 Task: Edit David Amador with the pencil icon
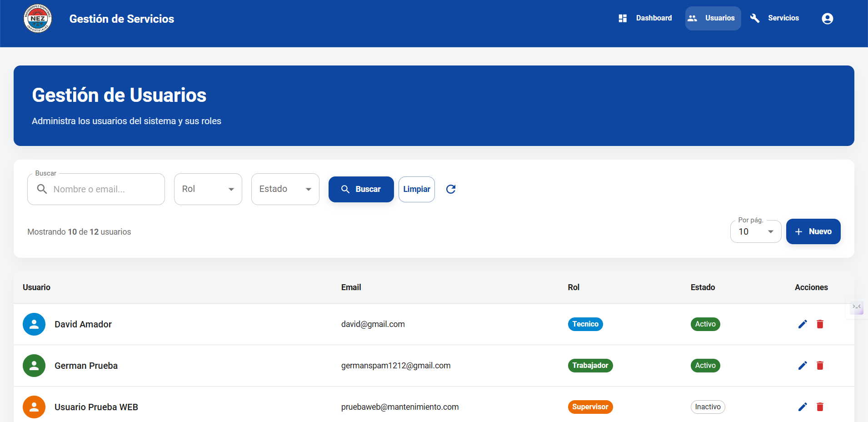(803, 324)
